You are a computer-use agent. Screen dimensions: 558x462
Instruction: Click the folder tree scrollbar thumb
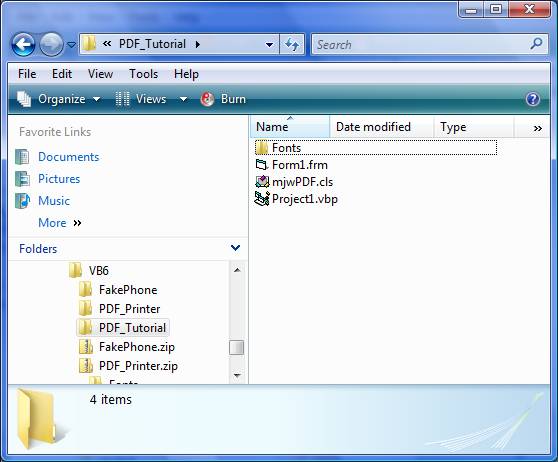point(237,348)
